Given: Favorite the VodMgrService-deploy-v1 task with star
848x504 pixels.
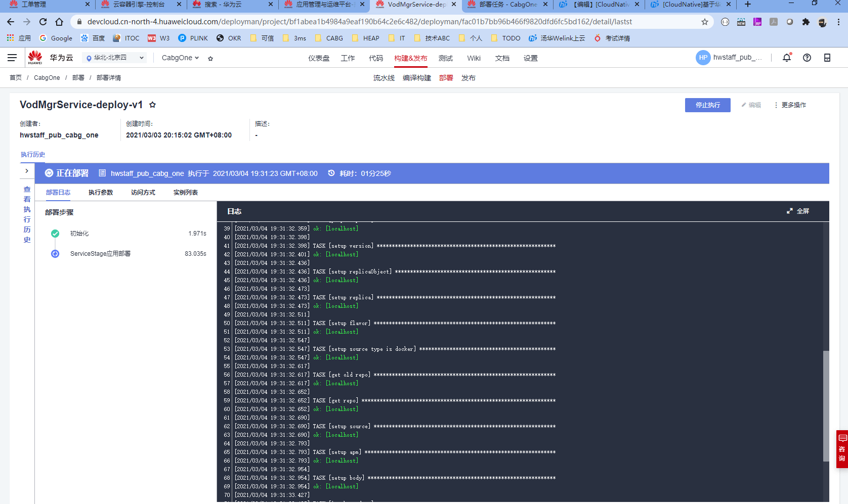Looking at the screenshot, I should click(152, 105).
